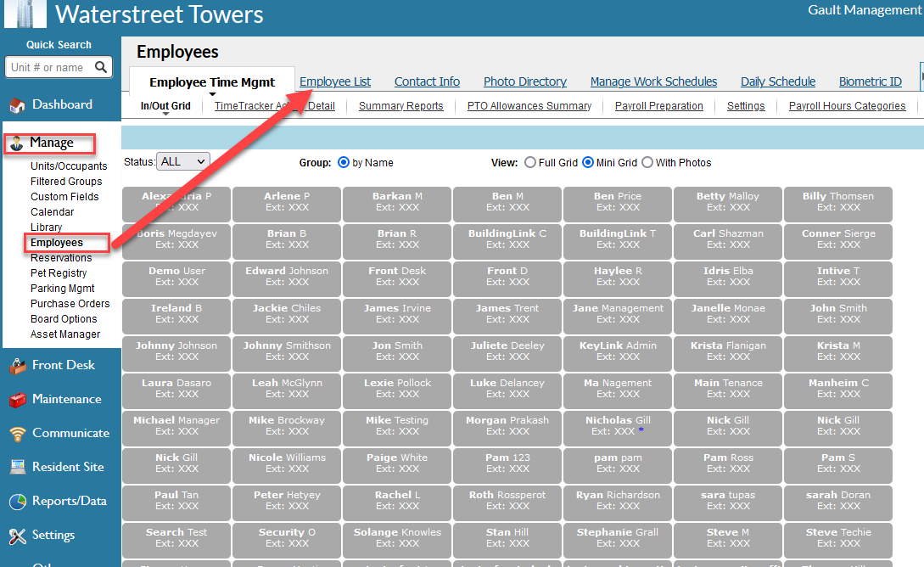The height and width of the screenshot is (567, 924).
Task: Click the Idris Elba employee tile
Action: 728,278
